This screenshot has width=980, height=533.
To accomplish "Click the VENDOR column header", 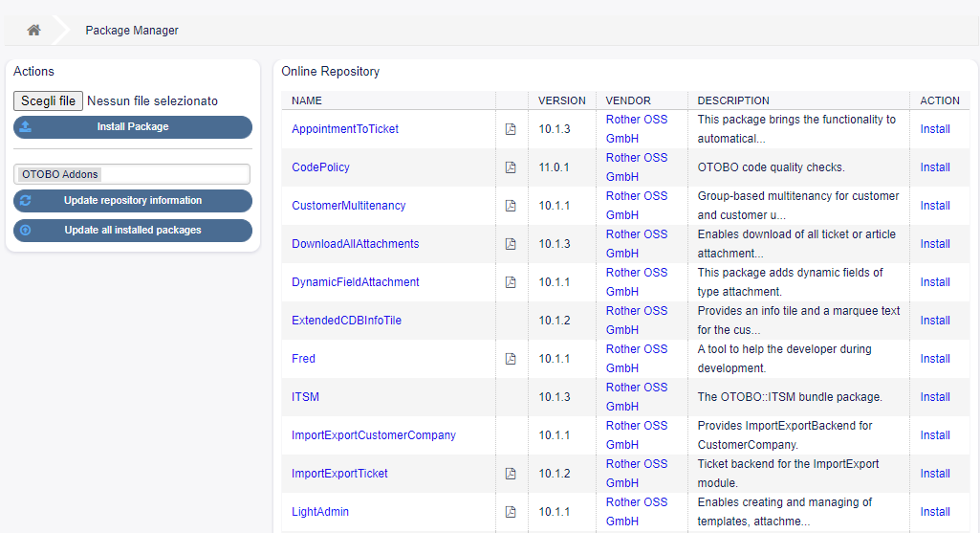I will click(628, 100).
